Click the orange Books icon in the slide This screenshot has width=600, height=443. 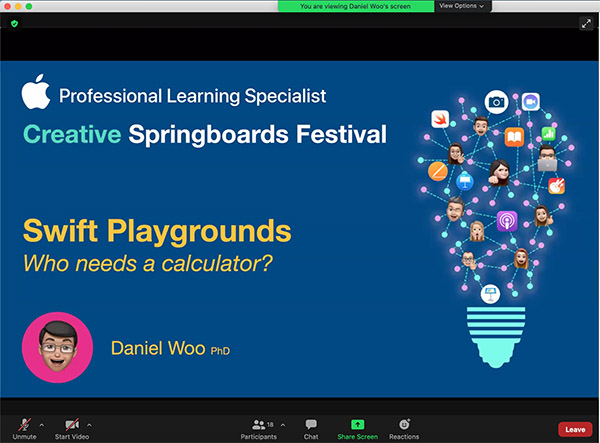514,137
